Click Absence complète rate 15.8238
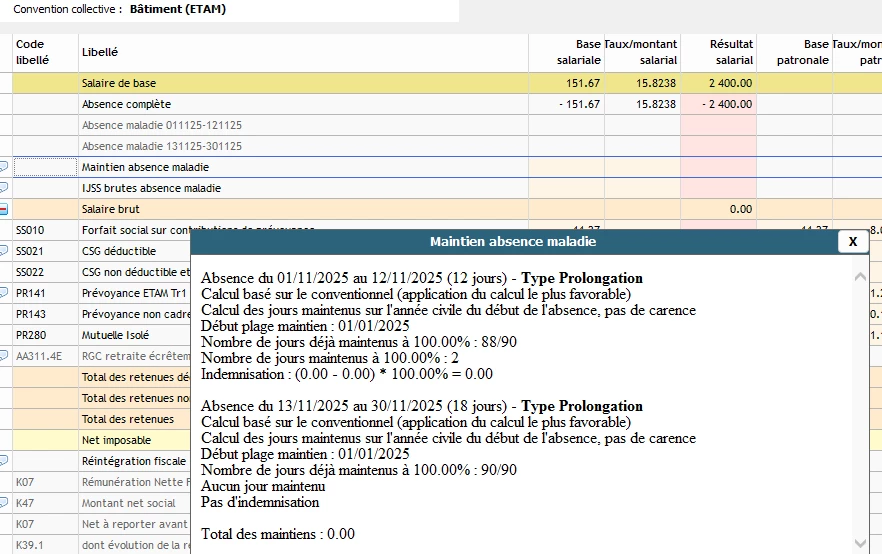 [656, 104]
